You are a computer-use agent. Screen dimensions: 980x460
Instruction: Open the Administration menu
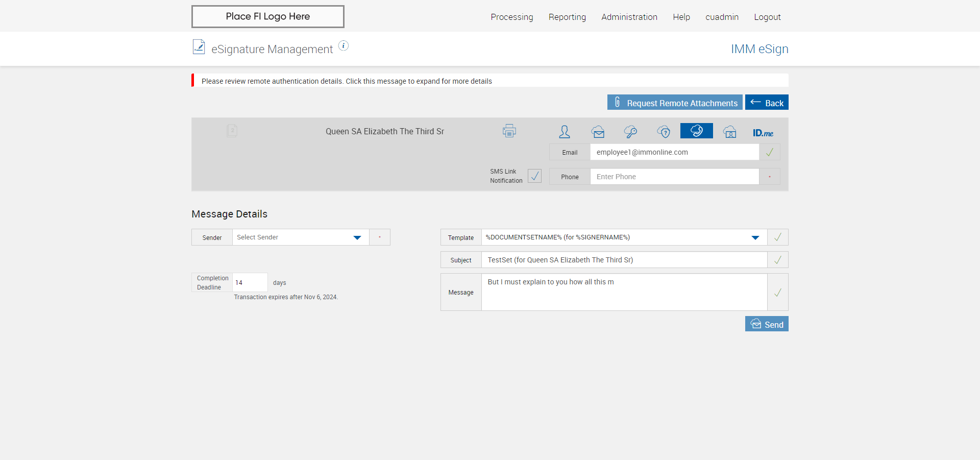coord(629,17)
